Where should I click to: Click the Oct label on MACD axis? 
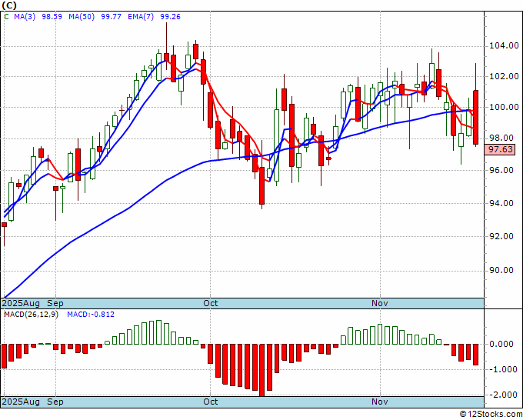tap(211, 402)
